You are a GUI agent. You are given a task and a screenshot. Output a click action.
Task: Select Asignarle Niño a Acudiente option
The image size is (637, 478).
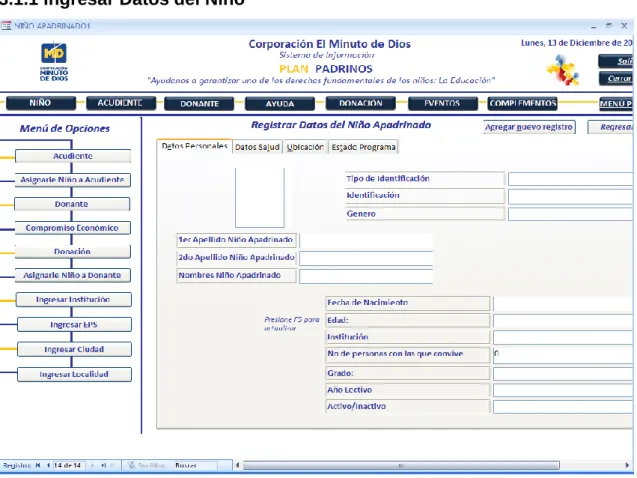[73, 180]
